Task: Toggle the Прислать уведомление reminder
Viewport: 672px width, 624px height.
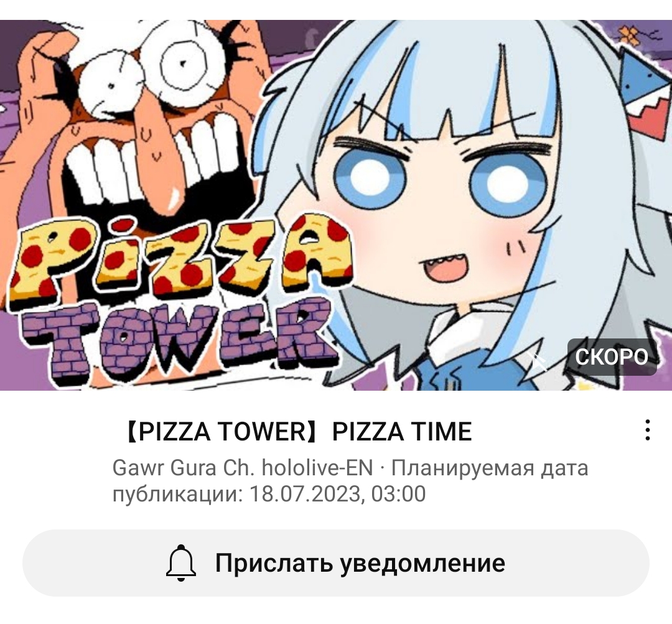Action: [x=335, y=563]
